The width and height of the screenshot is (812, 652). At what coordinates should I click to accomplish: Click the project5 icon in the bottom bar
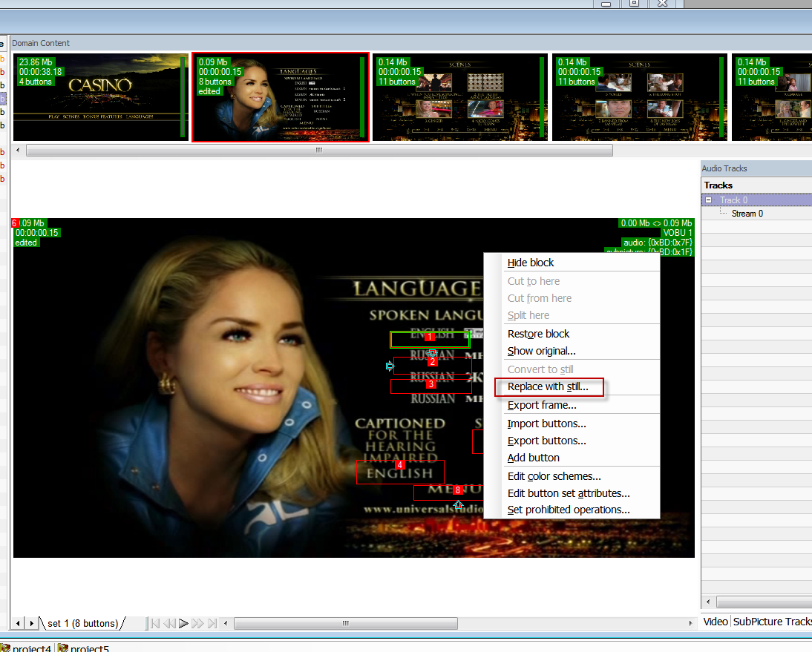pos(62,648)
